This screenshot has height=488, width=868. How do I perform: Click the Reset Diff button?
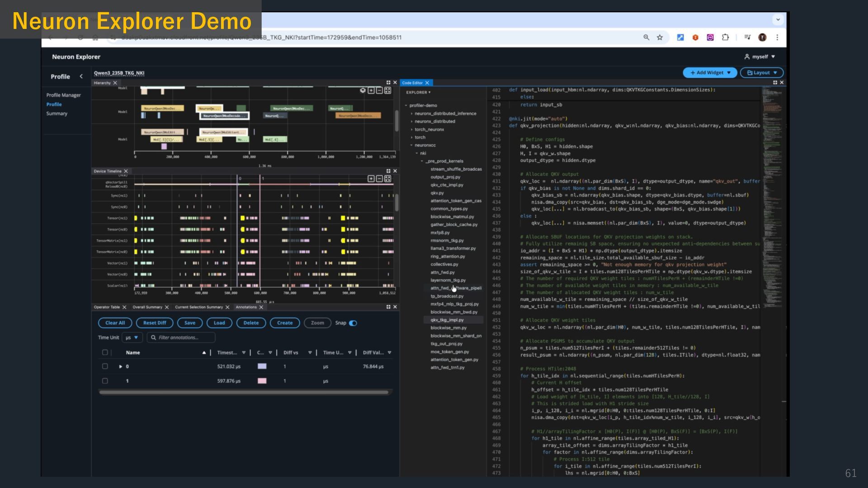pos(155,323)
